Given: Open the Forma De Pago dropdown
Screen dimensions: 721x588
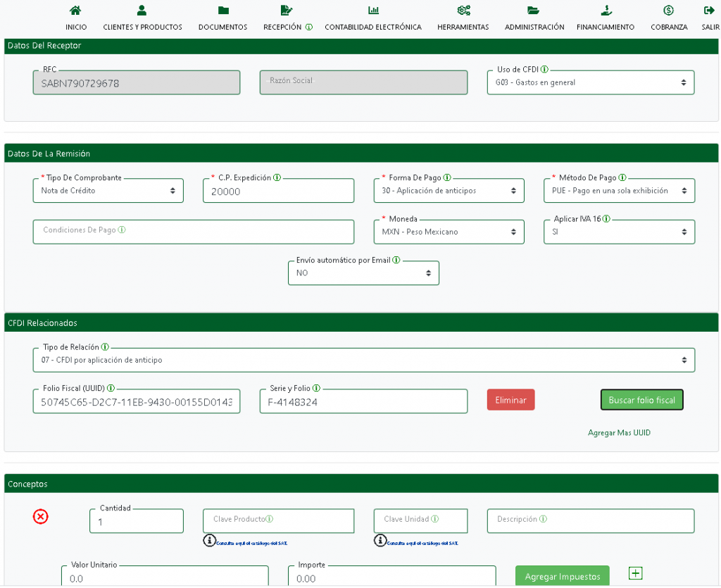Looking at the screenshot, I should point(449,191).
